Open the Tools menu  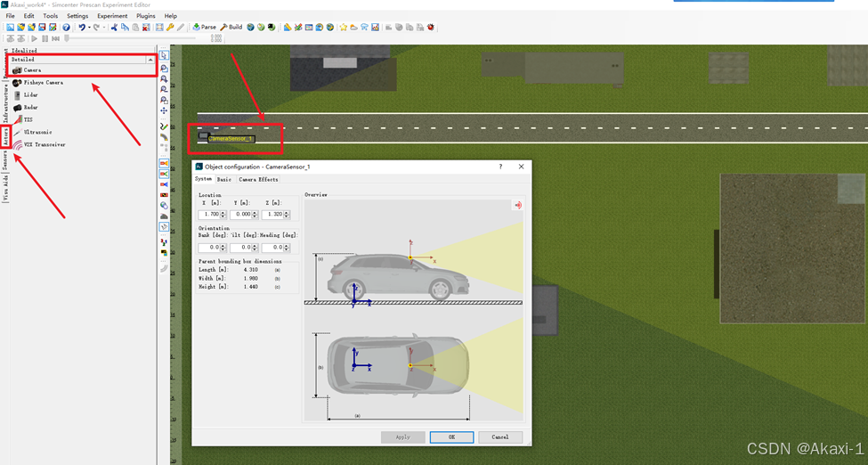tap(51, 16)
